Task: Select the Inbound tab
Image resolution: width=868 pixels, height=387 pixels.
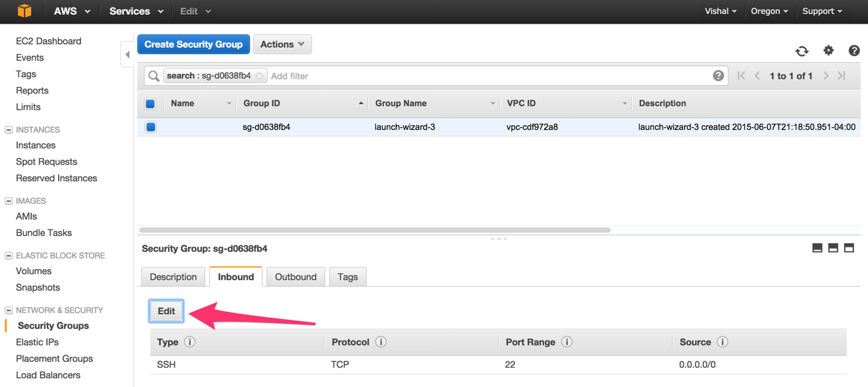Action: tap(235, 277)
